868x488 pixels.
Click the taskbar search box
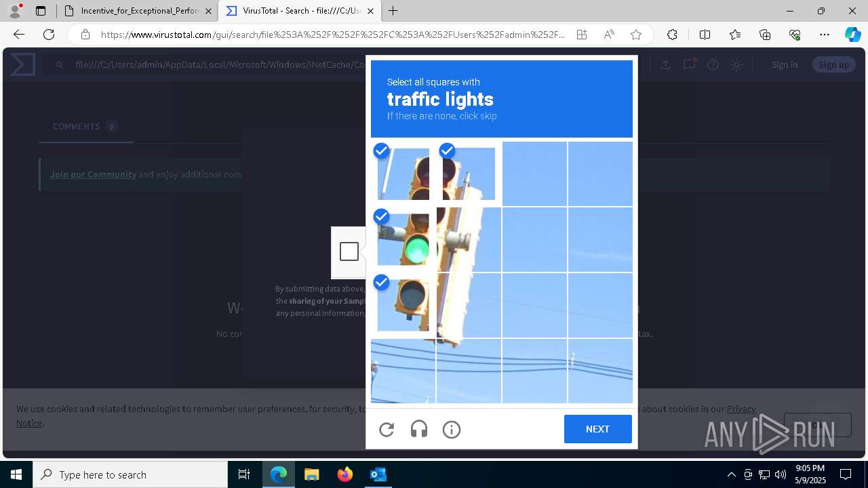[130, 474]
